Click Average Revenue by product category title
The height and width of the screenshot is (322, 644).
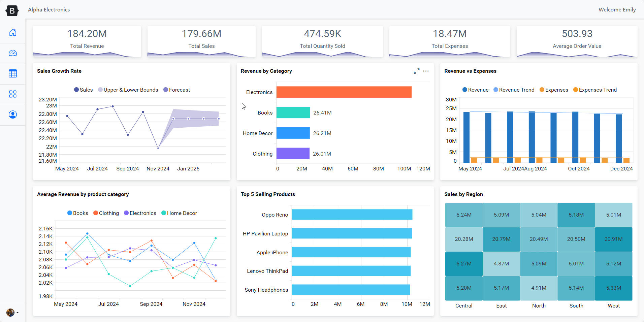click(x=83, y=194)
